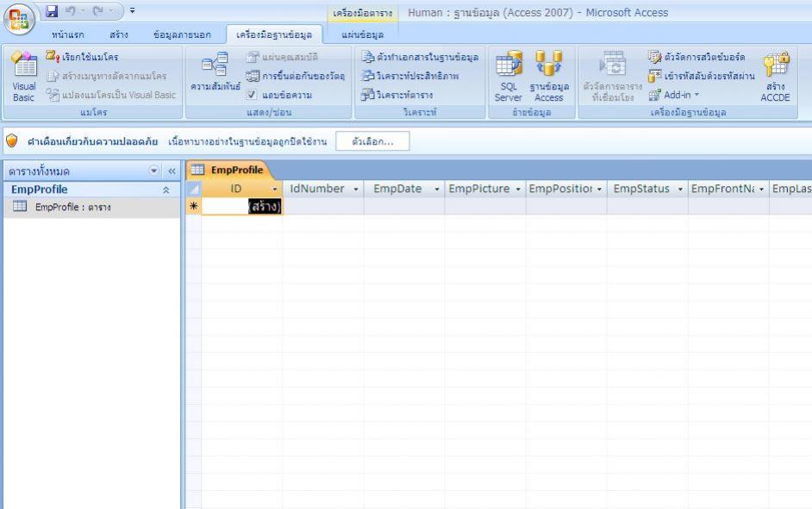Open the IdNumber column filter dropdown
Screen dimensions: 812x509
356,189
